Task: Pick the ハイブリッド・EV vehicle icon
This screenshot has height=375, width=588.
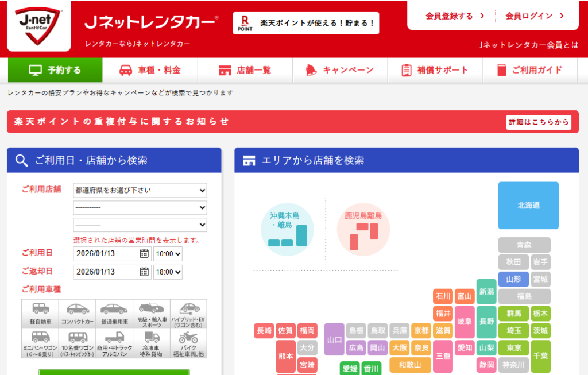Action: (x=188, y=314)
